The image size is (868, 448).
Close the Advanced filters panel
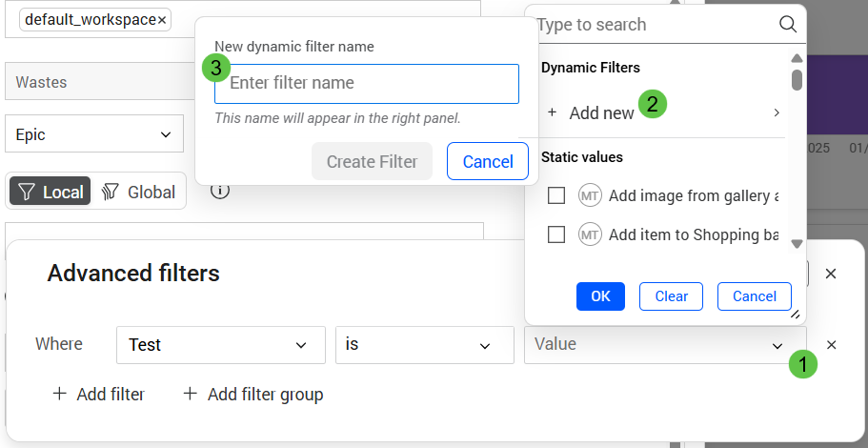click(x=830, y=273)
